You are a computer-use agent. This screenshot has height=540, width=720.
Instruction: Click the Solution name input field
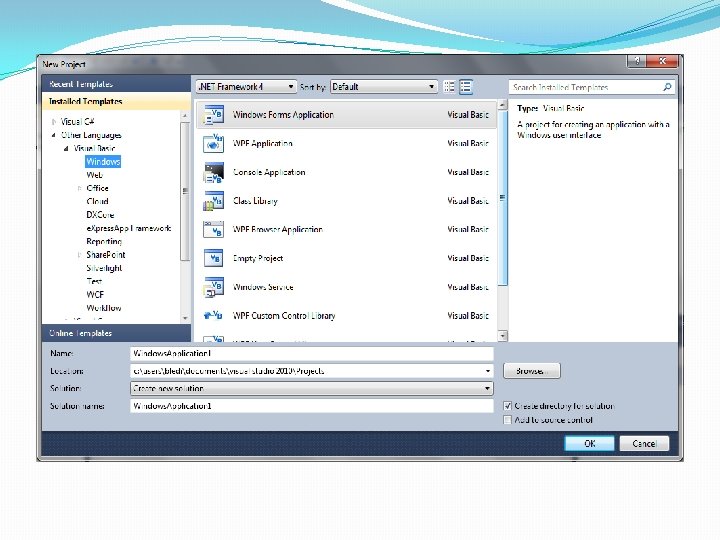(312, 406)
